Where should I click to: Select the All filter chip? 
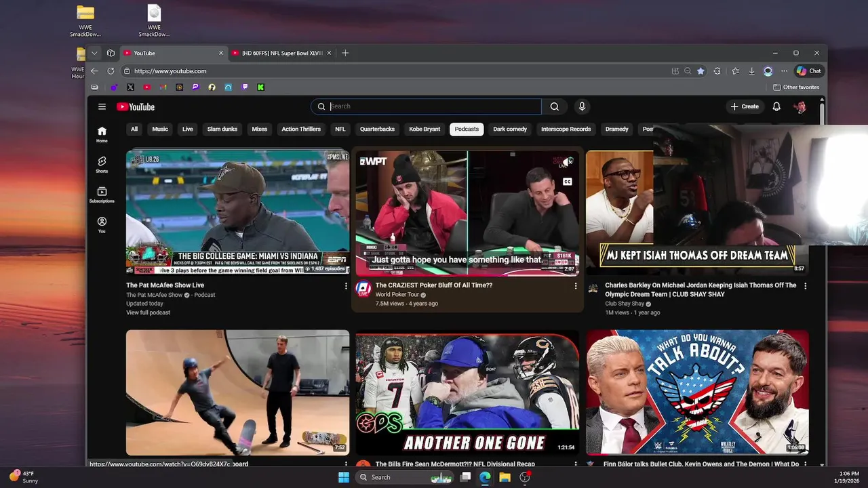[134, 129]
